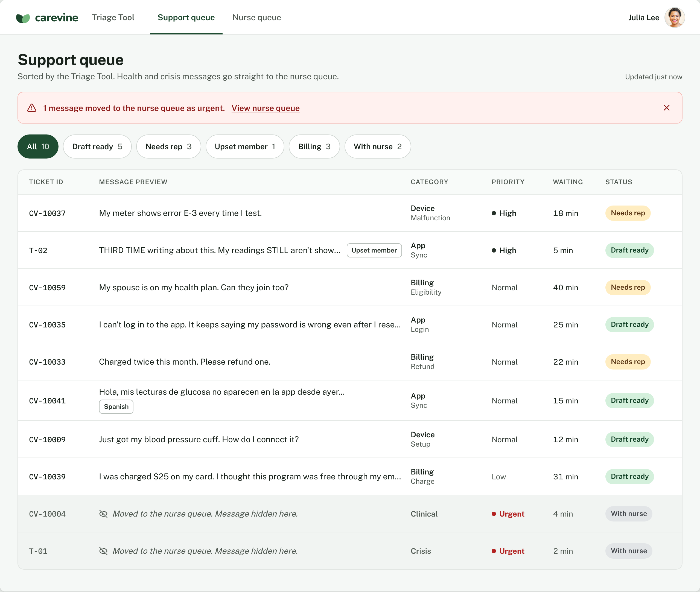The image size is (700, 592).
Task: Filter by Needs rep tickets
Action: click(x=168, y=147)
